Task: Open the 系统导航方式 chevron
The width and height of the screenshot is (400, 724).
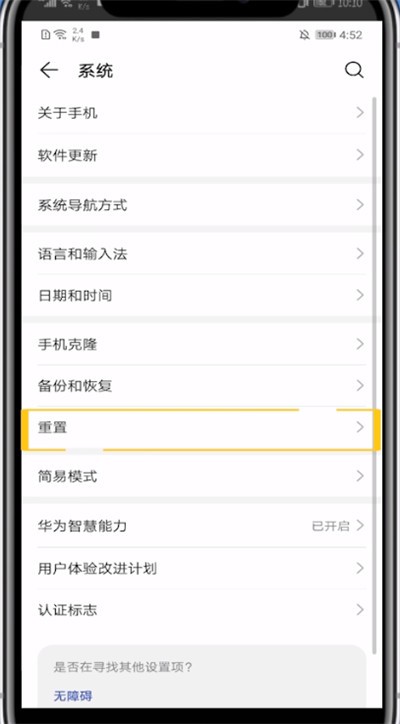Action: tap(360, 205)
